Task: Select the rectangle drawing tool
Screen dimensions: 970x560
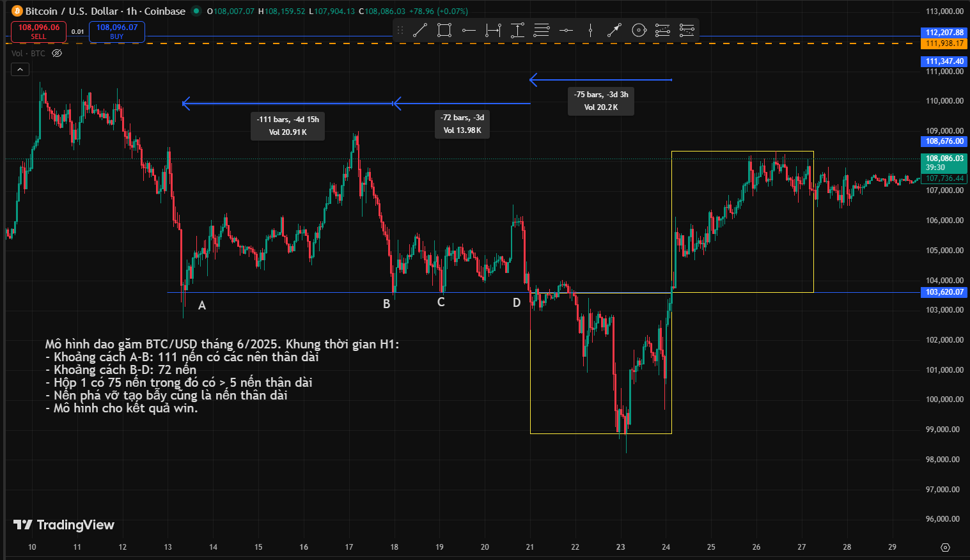Action: [444, 30]
